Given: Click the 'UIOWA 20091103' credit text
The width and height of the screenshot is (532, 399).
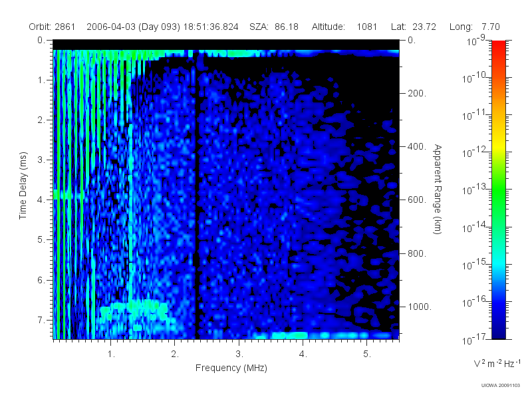Looking at the screenshot, I should 501,386.
